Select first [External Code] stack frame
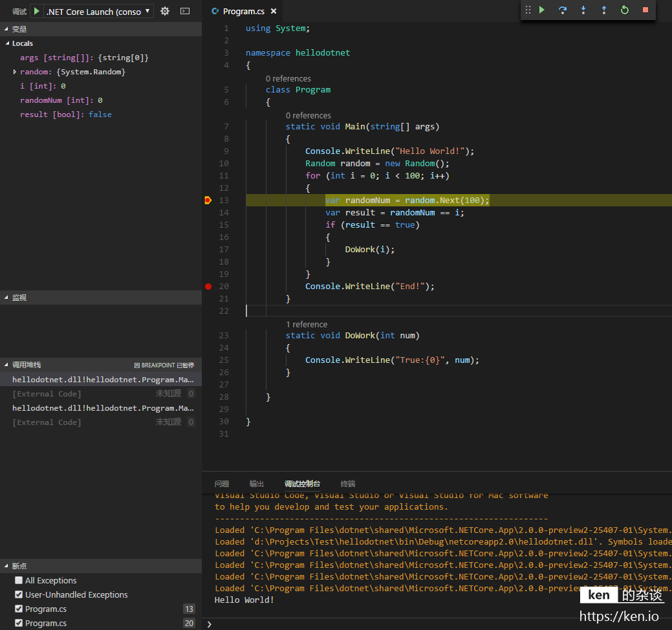Viewport: 672px width, 630px height. pos(101,394)
